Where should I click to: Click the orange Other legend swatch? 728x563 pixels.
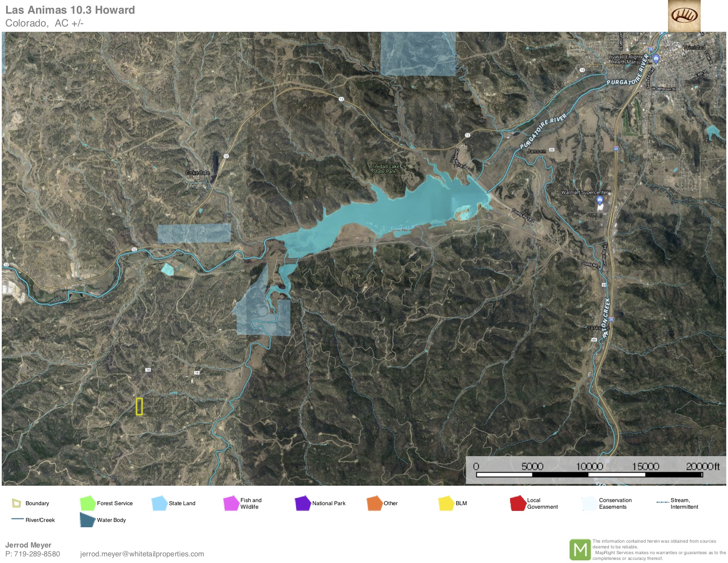pyautogui.click(x=374, y=503)
